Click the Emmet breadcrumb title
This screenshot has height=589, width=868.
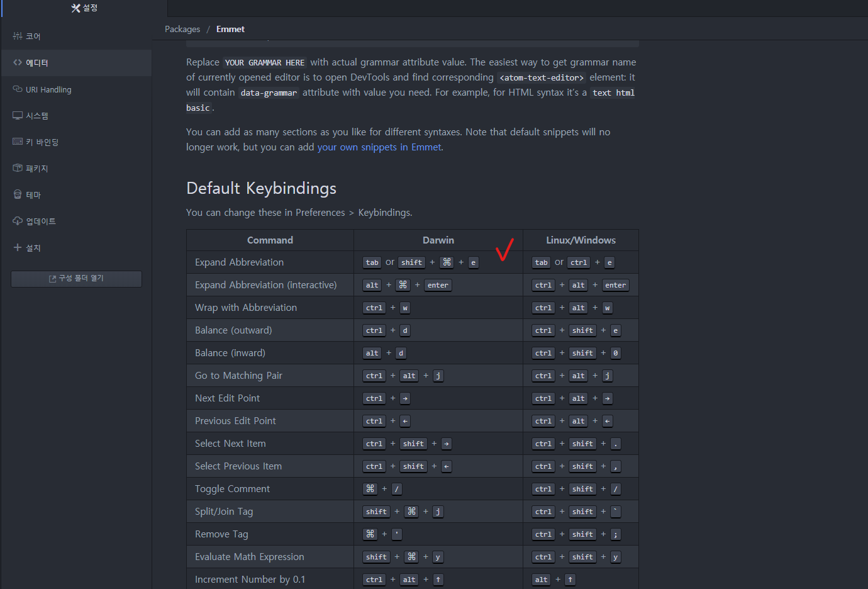(x=230, y=29)
